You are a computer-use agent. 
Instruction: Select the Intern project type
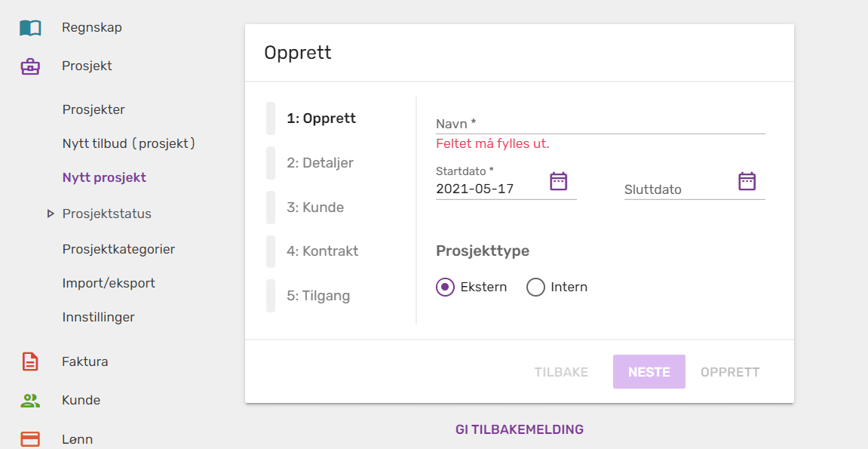pos(535,288)
